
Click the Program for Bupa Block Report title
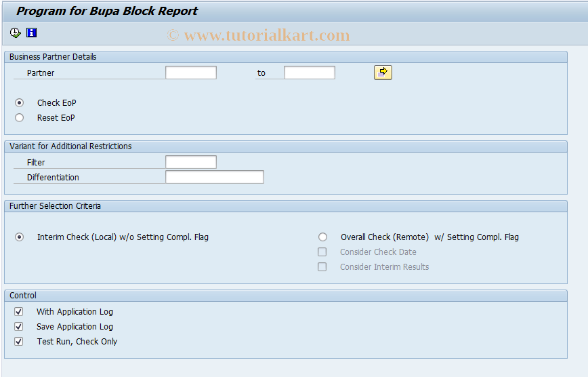click(x=107, y=12)
